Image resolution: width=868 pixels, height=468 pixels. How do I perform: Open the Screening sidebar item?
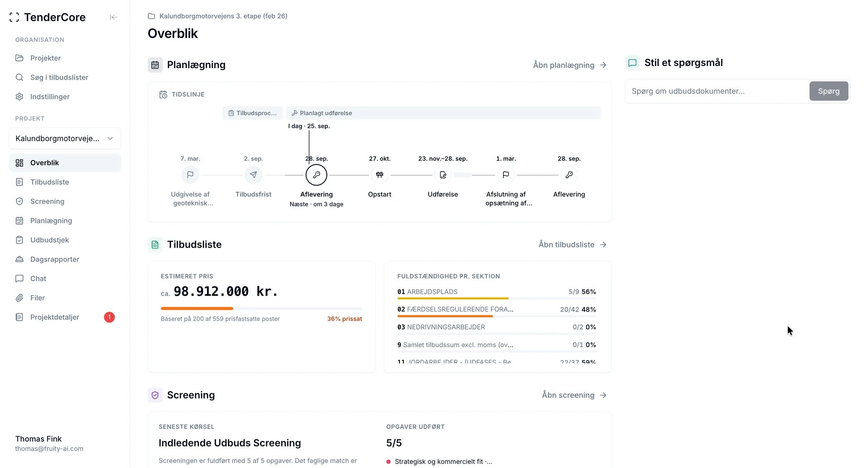click(x=65, y=201)
